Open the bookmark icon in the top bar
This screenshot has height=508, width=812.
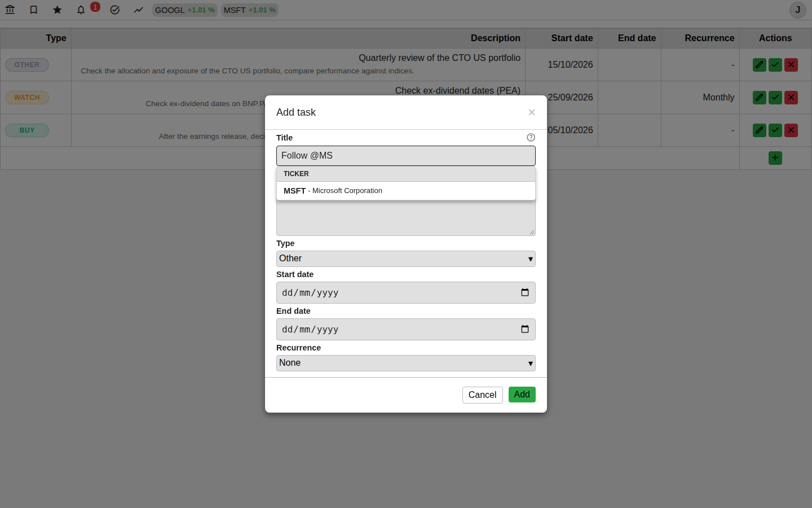(34, 10)
